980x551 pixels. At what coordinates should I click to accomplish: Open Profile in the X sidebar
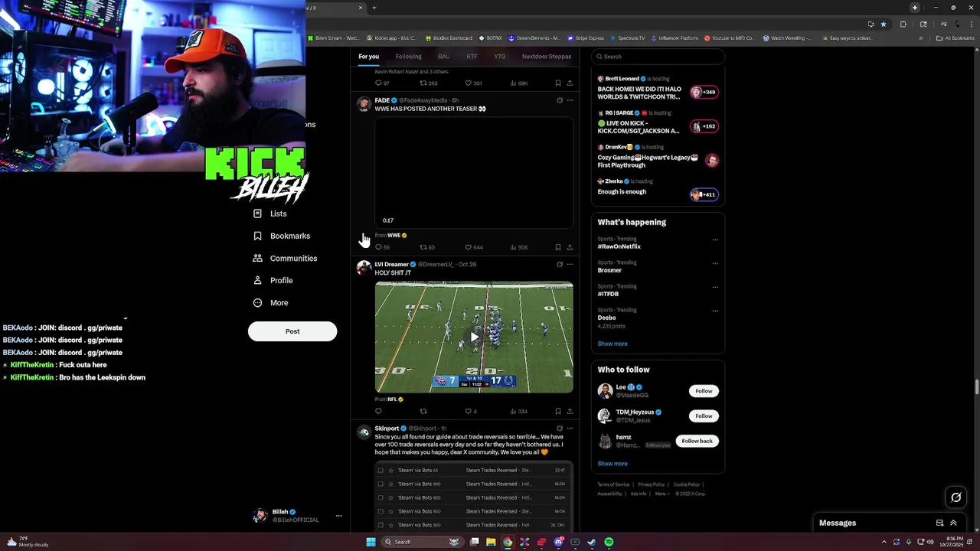pos(273,280)
